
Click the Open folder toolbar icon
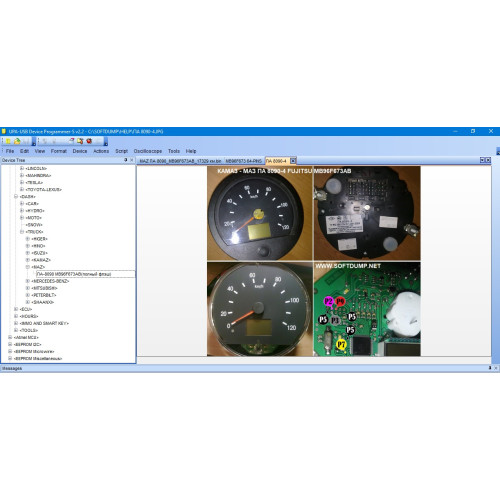(17, 141)
